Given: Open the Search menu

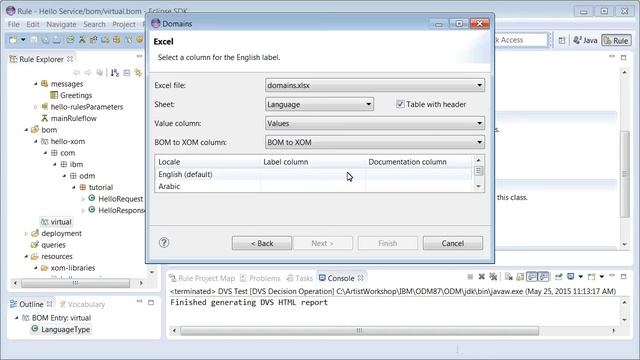Looking at the screenshot, I should pos(95,24).
